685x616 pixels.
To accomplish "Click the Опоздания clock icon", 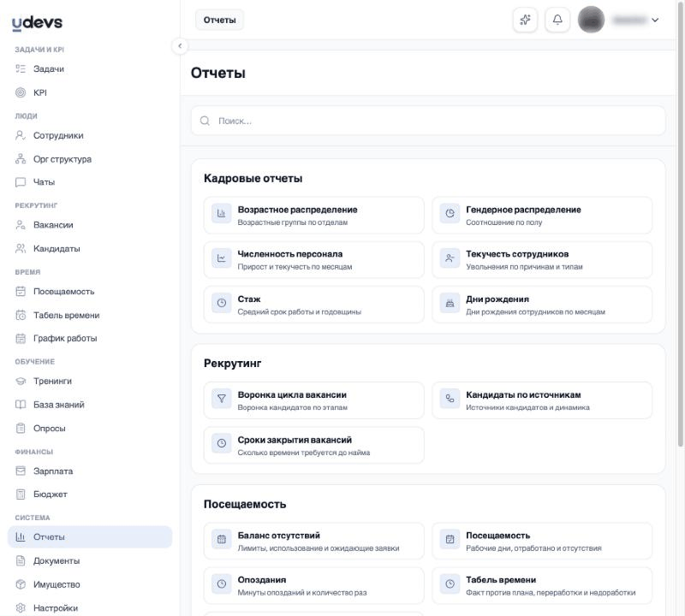I will click(x=222, y=583).
